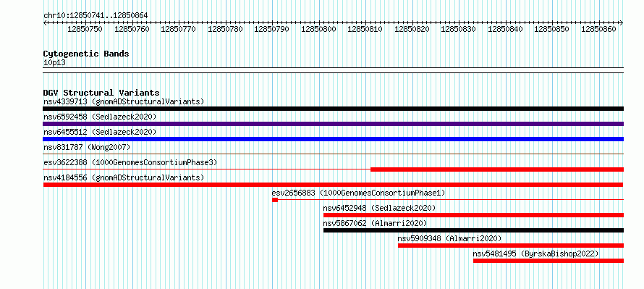Click ruler position 12850750
644x289 pixels.
click(85, 29)
